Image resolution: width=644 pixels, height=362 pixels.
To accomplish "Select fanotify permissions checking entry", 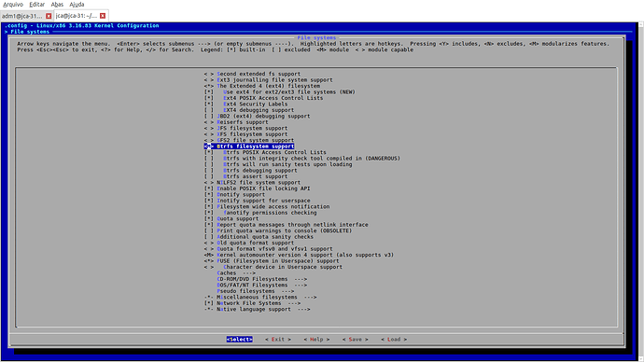I will click(260, 213).
